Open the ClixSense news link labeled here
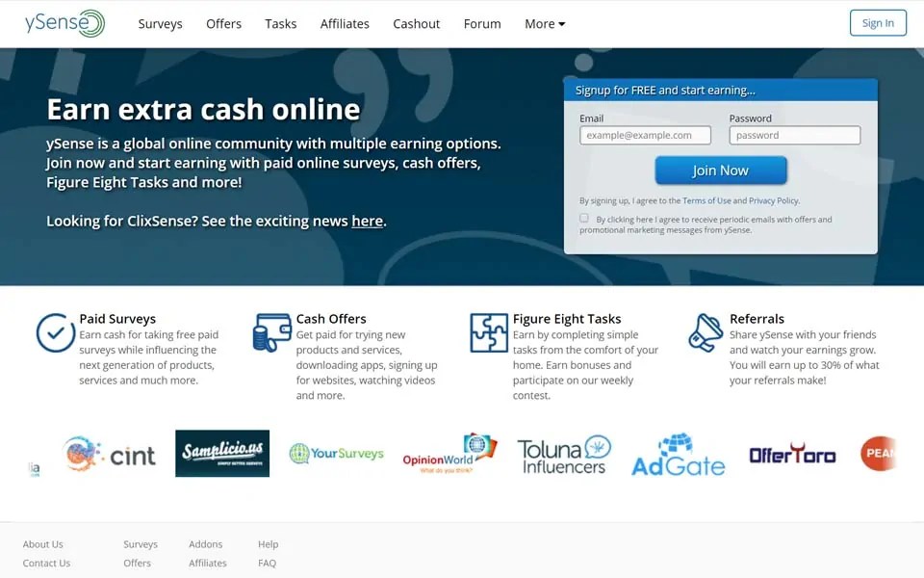The width and height of the screenshot is (924, 578). click(x=367, y=221)
